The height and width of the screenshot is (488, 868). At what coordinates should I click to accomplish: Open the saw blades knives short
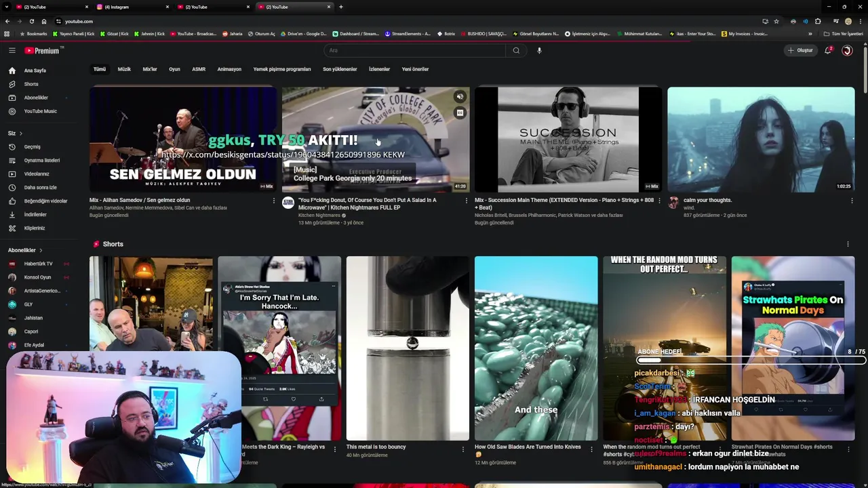click(x=536, y=348)
